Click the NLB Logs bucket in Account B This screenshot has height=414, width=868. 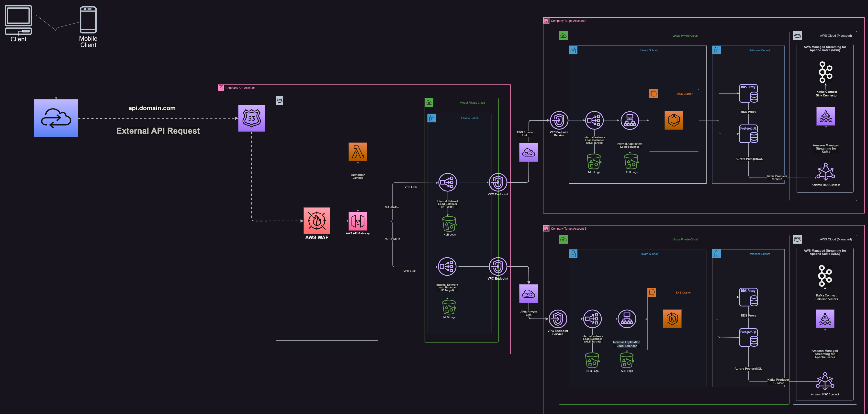click(592, 360)
